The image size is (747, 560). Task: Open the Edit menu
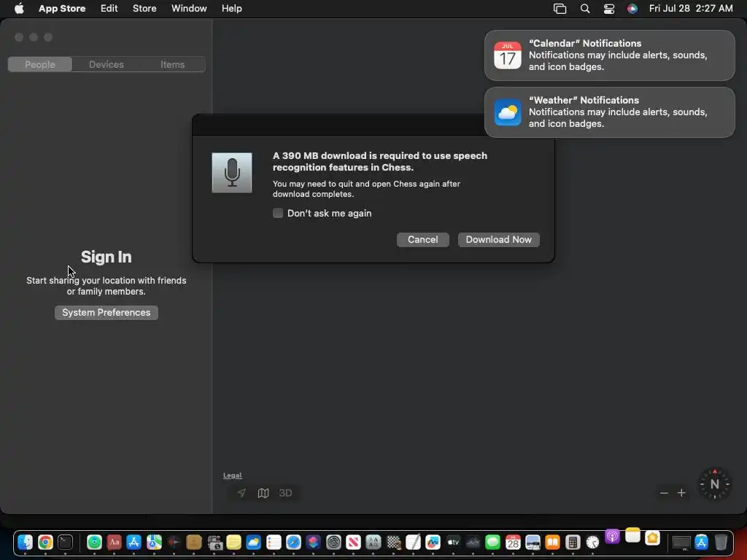pyautogui.click(x=109, y=8)
